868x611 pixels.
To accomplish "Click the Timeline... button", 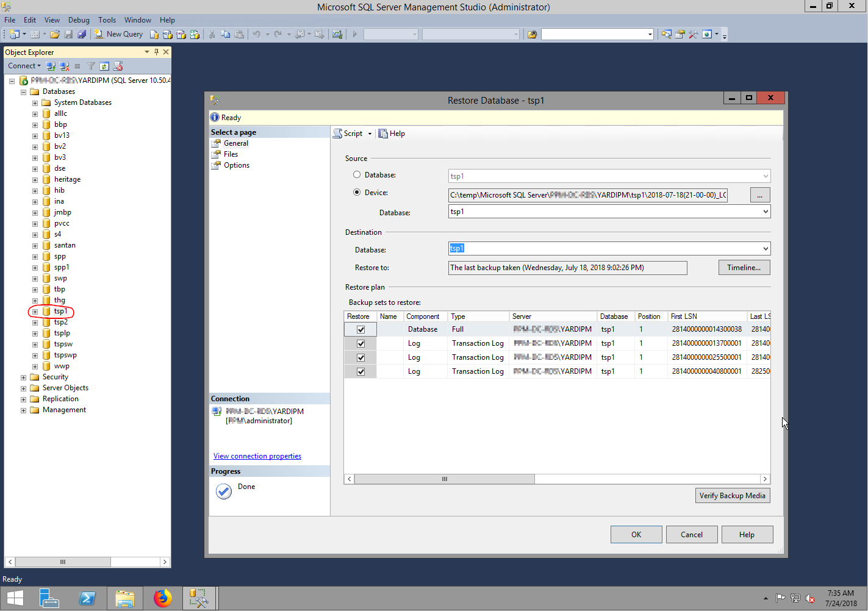I will pos(744,268).
